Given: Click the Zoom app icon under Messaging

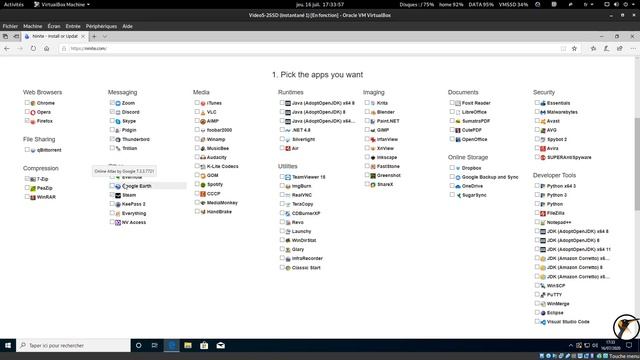Looking at the screenshot, I should (x=118, y=103).
